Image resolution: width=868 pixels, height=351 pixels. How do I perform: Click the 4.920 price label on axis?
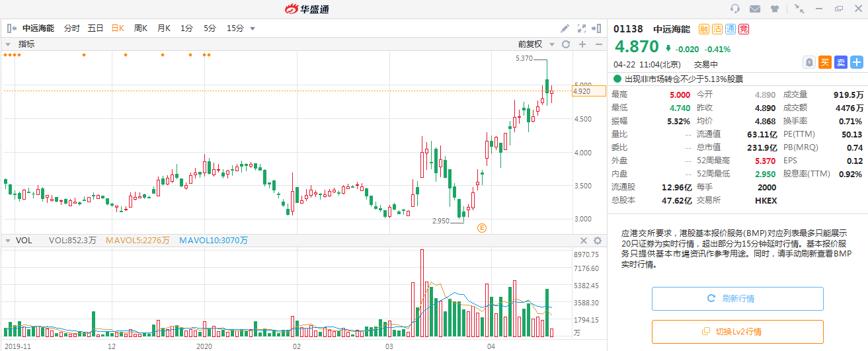click(x=588, y=91)
